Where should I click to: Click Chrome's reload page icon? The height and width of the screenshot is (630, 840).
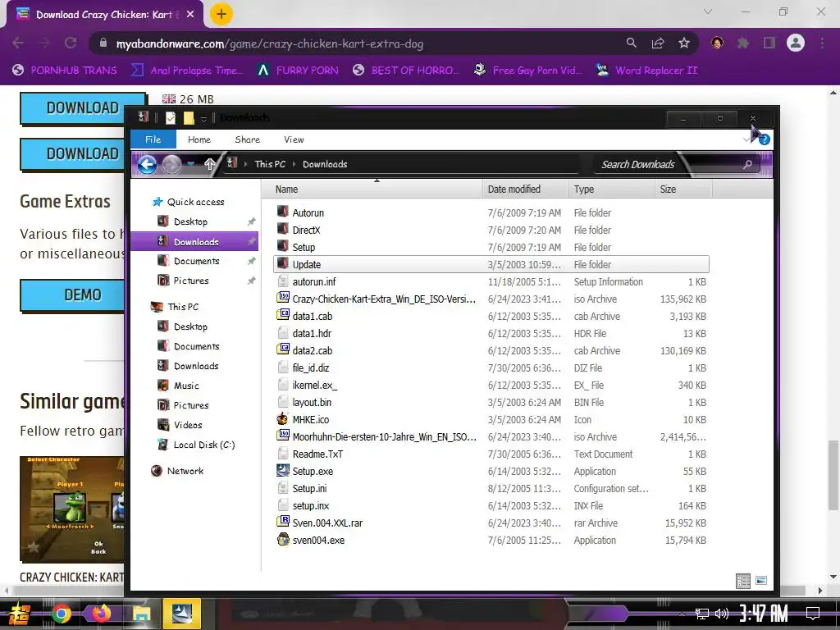point(71,43)
